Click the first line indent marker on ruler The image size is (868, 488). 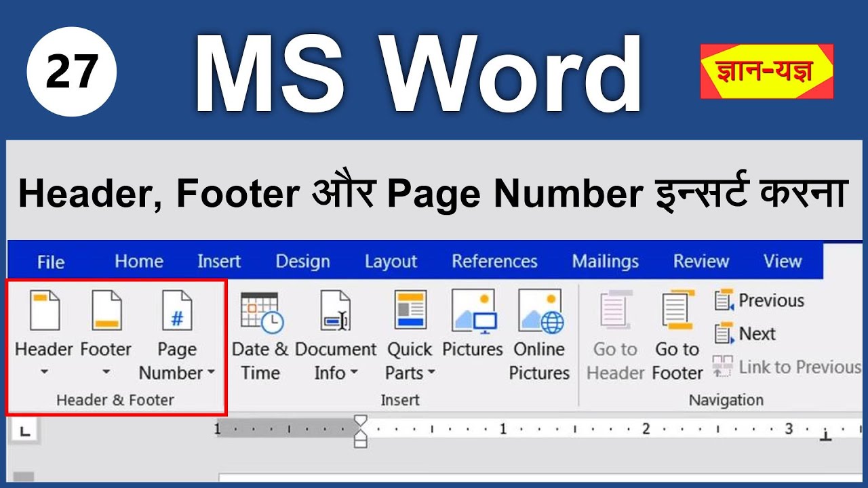pos(361,422)
